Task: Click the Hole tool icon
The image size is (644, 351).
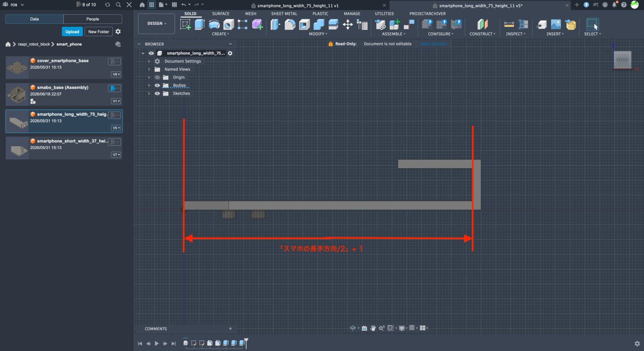Action: tap(229, 24)
